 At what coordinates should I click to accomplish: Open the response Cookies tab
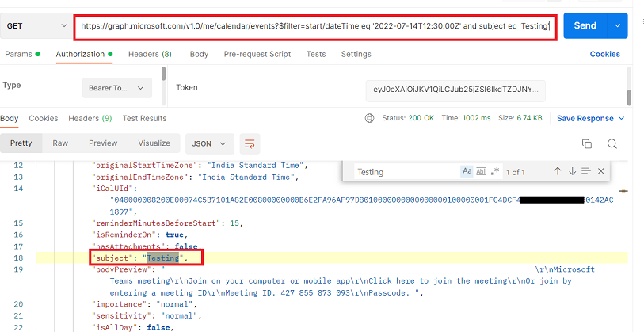[x=43, y=118]
